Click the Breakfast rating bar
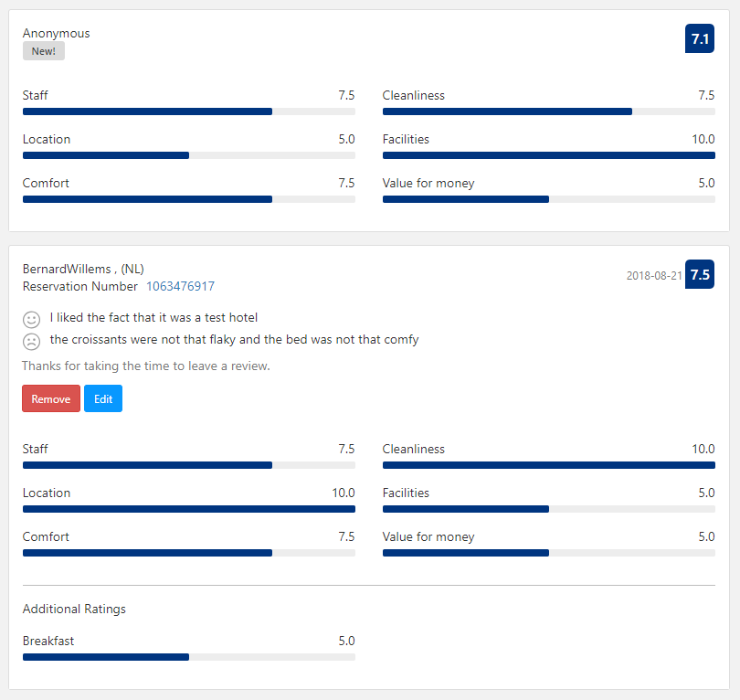Screen dimensions: 740x700 pos(189,657)
